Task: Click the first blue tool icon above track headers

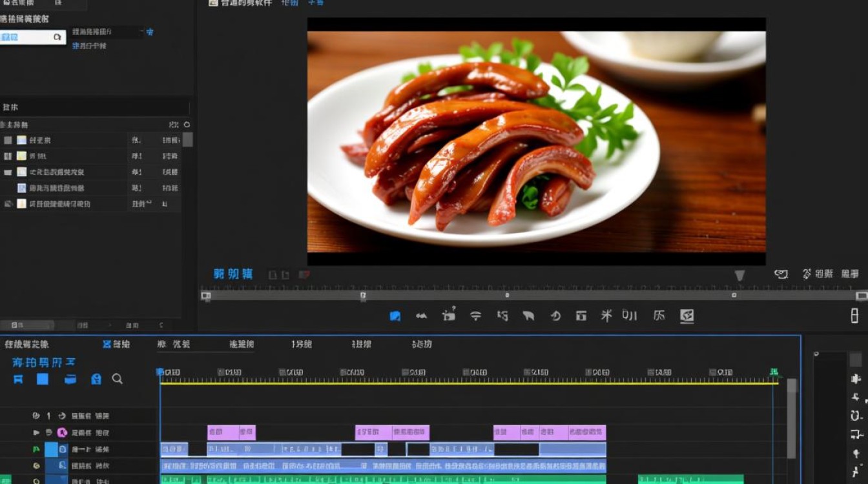Action: coord(18,379)
